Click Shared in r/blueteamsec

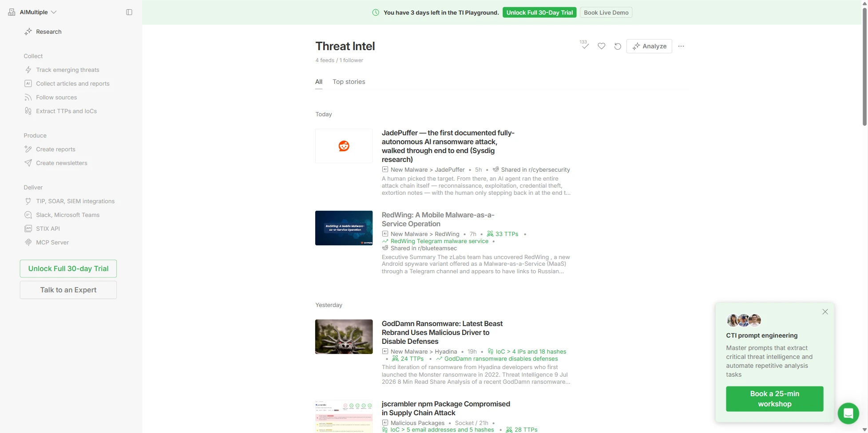424,248
